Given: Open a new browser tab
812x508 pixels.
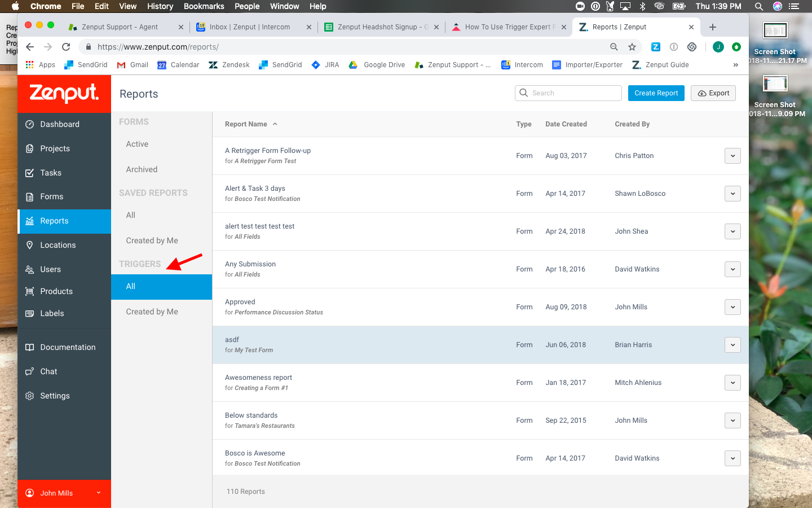Looking at the screenshot, I should tap(713, 27).
